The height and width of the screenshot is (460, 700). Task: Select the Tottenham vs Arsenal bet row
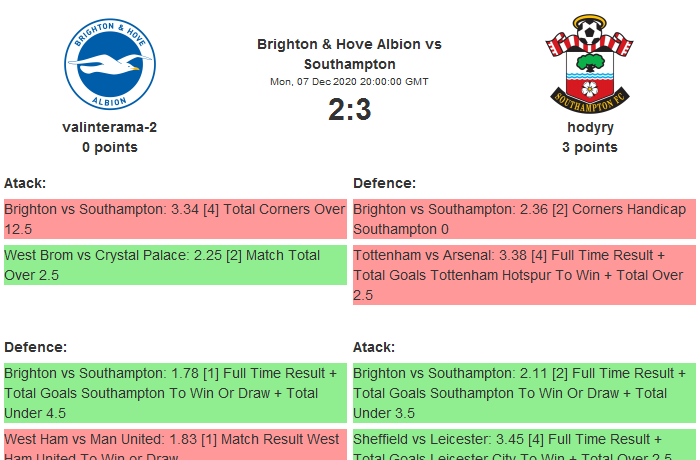coord(524,274)
